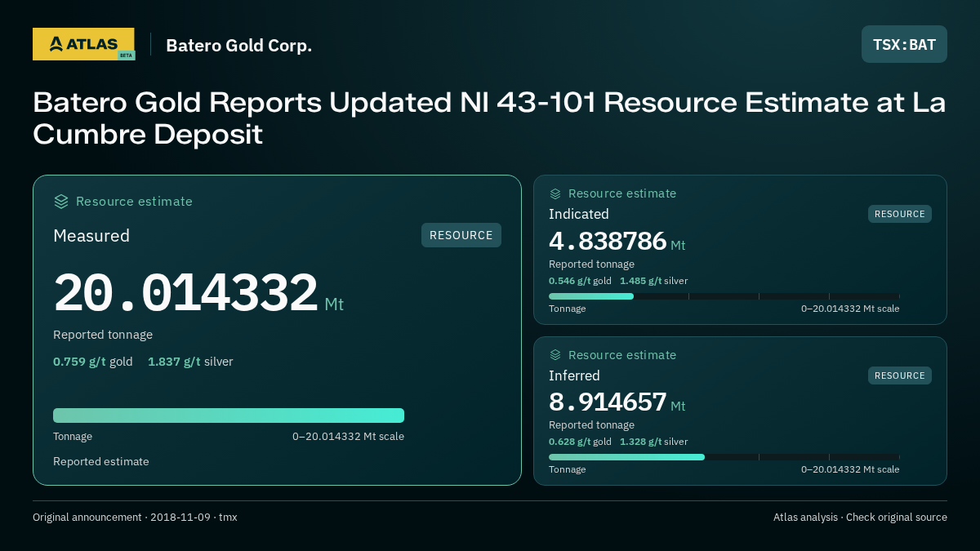Screen dimensions: 980x551
Task: Click the RESOURCE badge on Inferred card
Action: click(x=900, y=375)
